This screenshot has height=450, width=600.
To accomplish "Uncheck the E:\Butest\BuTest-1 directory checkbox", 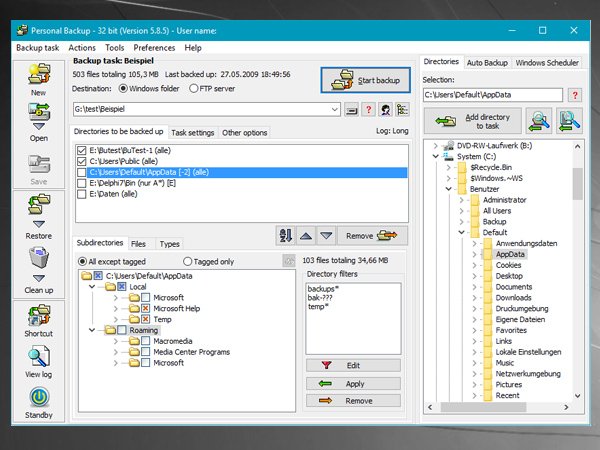I will coord(81,150).
